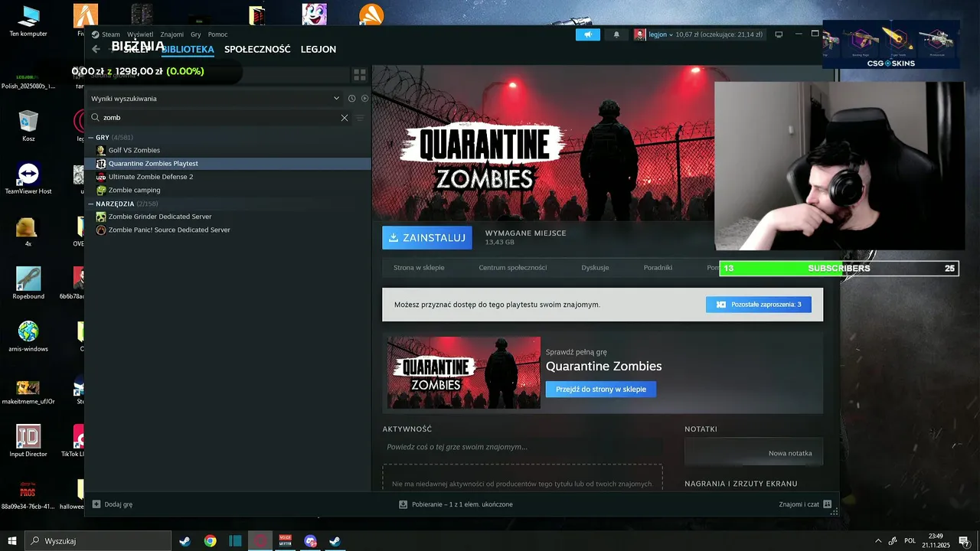
Task: Select Quarantine Zombies Playtest entry
Action: pos(227,164)
